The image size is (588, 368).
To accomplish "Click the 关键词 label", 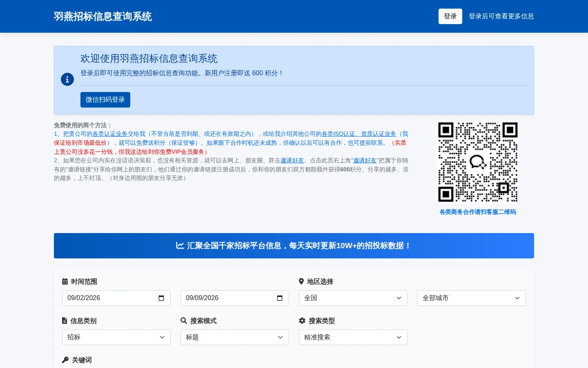I will point(82,360).
